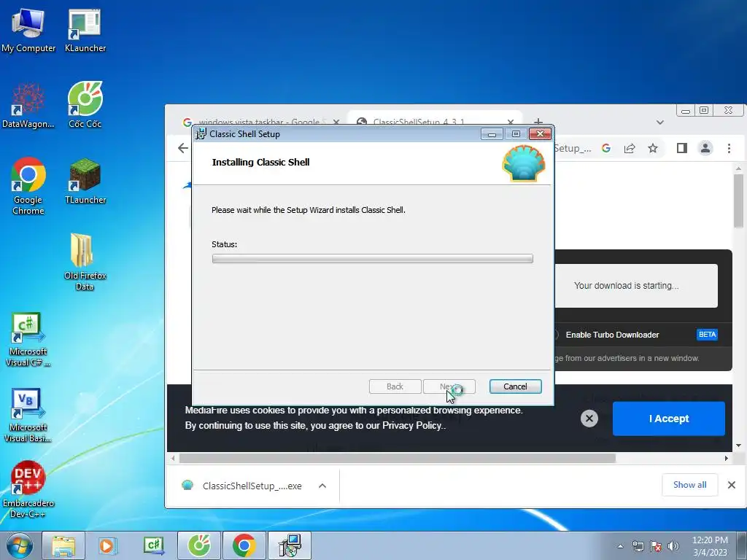Screen dimensions: 747x560
Task: Show hidden tray icons arrow
Action: (x=620, y=546)
